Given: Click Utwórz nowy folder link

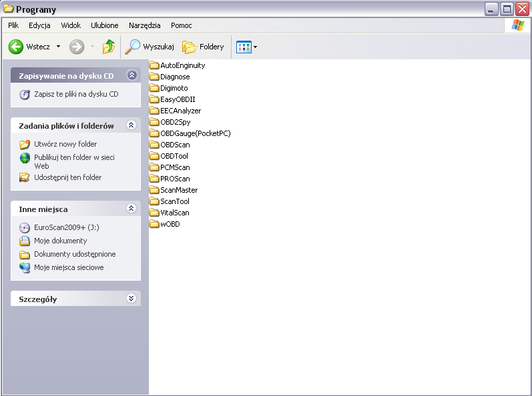Looking at the screenshot, I should click(65, 144).
